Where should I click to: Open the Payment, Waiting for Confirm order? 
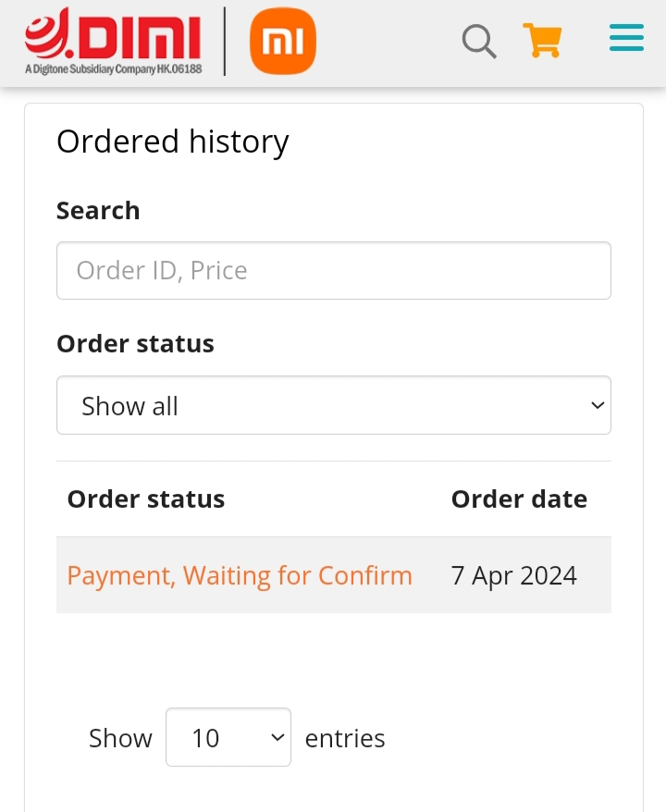click(240, 575)
